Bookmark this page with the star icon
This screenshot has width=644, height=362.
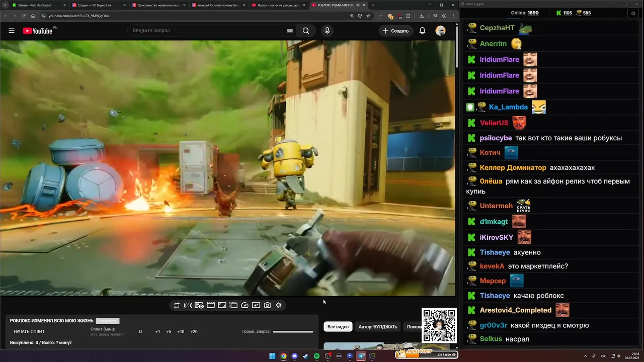[368, 16]
